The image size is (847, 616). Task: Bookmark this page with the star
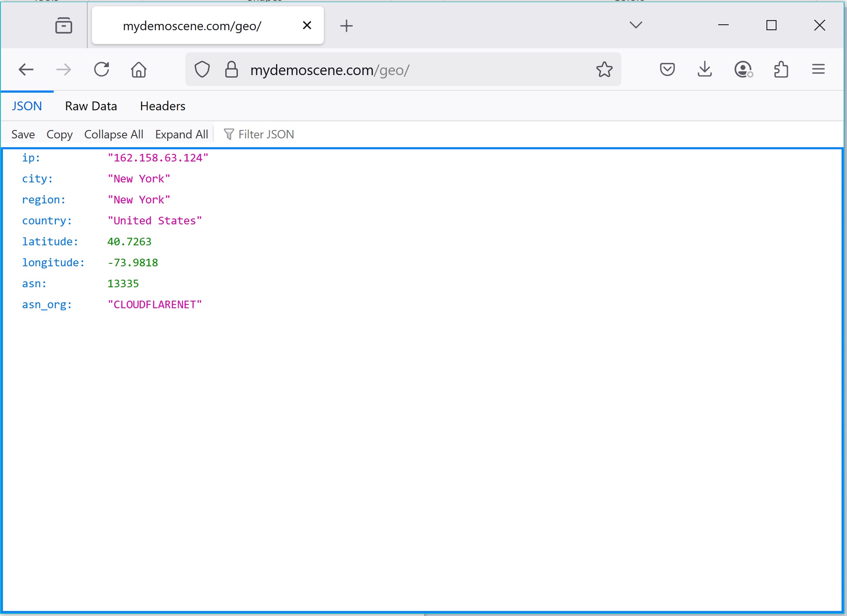coord(604,69)
